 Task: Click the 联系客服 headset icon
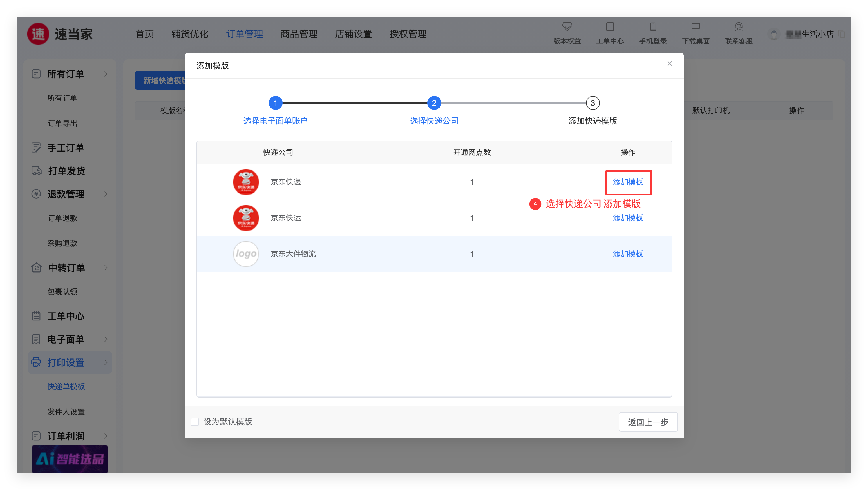pos(739,26)
